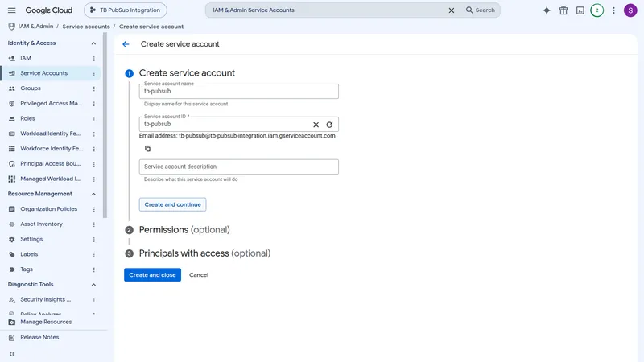Open the three-dot menu beside Organization Policies

[93, 209]
